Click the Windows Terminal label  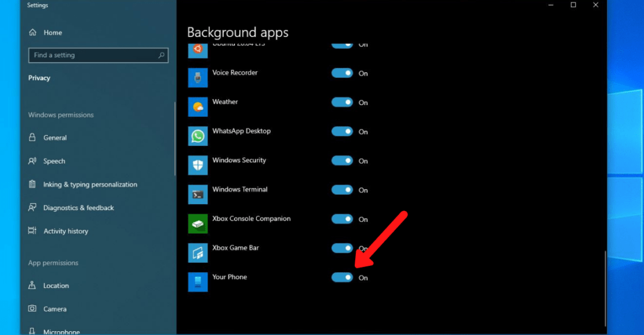coord(240,189)
